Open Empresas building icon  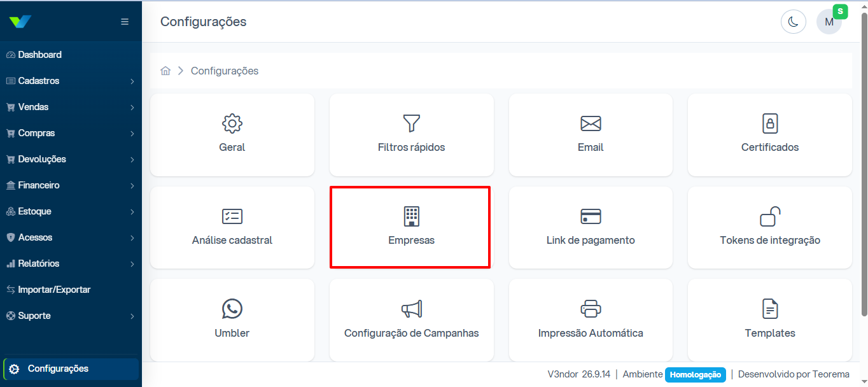(412, 216)
